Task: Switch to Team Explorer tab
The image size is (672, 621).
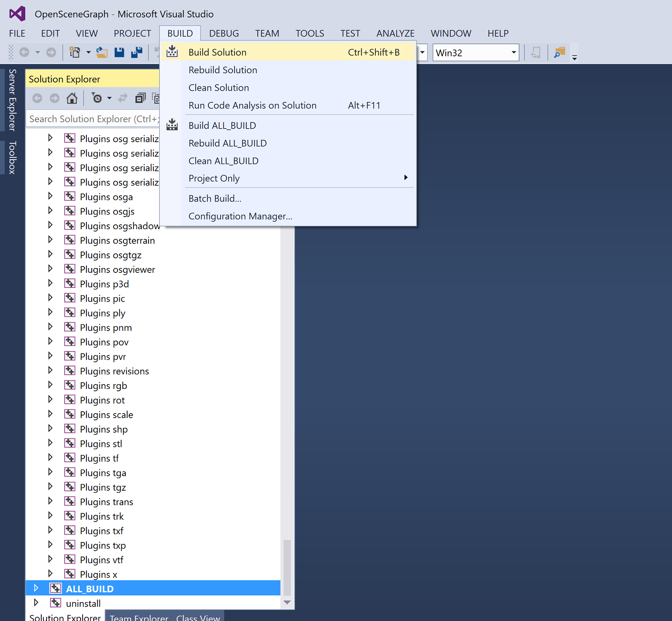Action: (139, 617)
